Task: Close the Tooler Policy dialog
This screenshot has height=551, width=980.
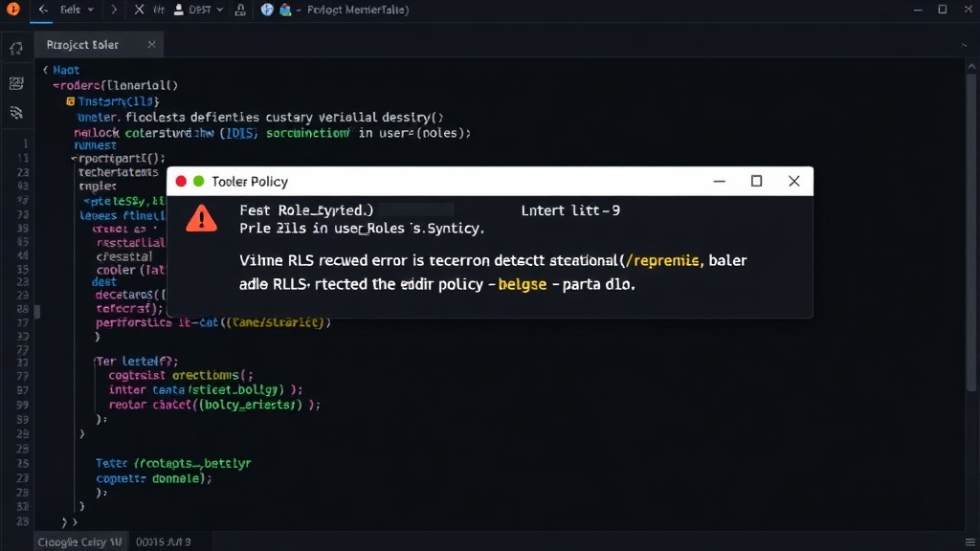Action: 793,181
